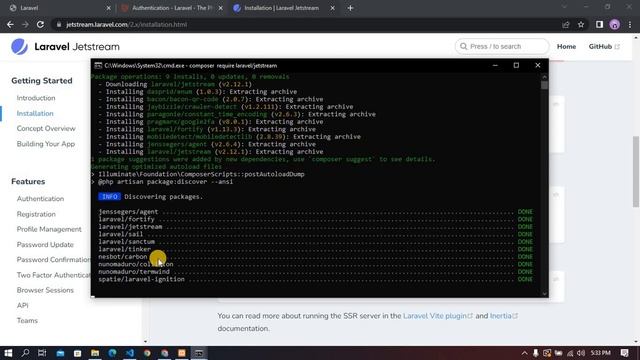Click the cmd.exe window title icon
This screenshot has height=360, width=640.
pos(98,65)
